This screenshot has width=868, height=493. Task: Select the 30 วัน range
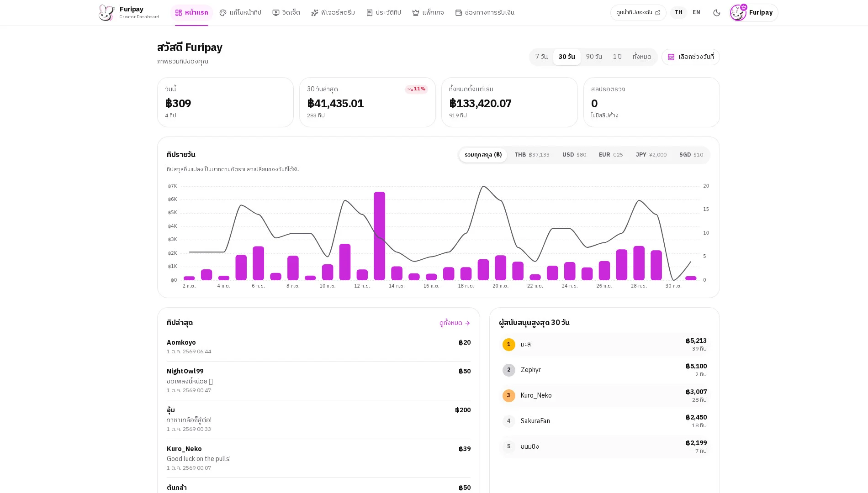pos(567,57)
